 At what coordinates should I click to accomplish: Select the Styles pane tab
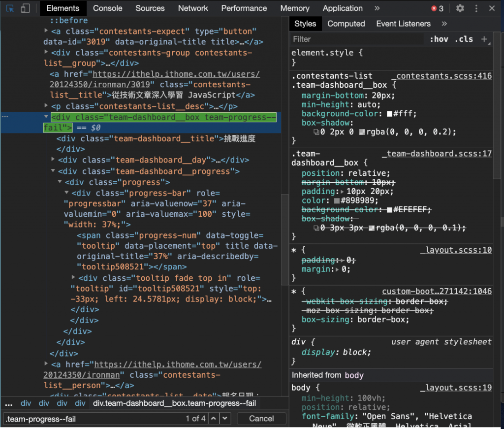305,24
